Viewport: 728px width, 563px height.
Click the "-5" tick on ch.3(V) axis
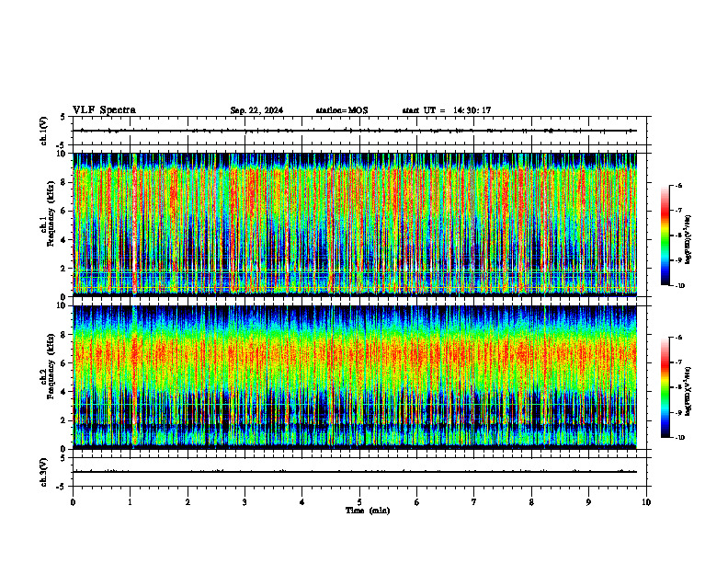tap(62, 487)
